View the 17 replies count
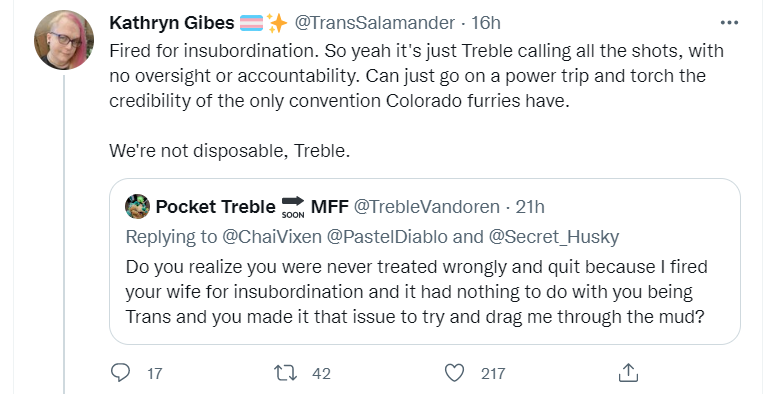Screen dimensions: 768x394 tap(154, 374)
